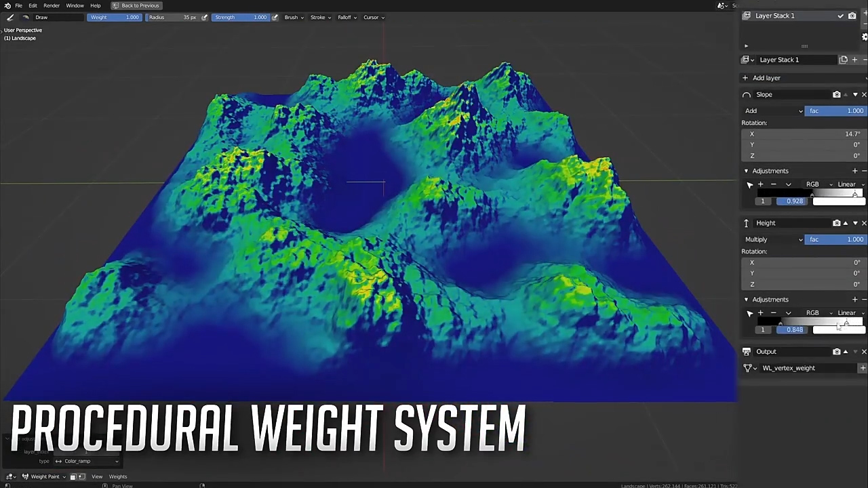Click the Draw brush name field

(x=57, y=17)
